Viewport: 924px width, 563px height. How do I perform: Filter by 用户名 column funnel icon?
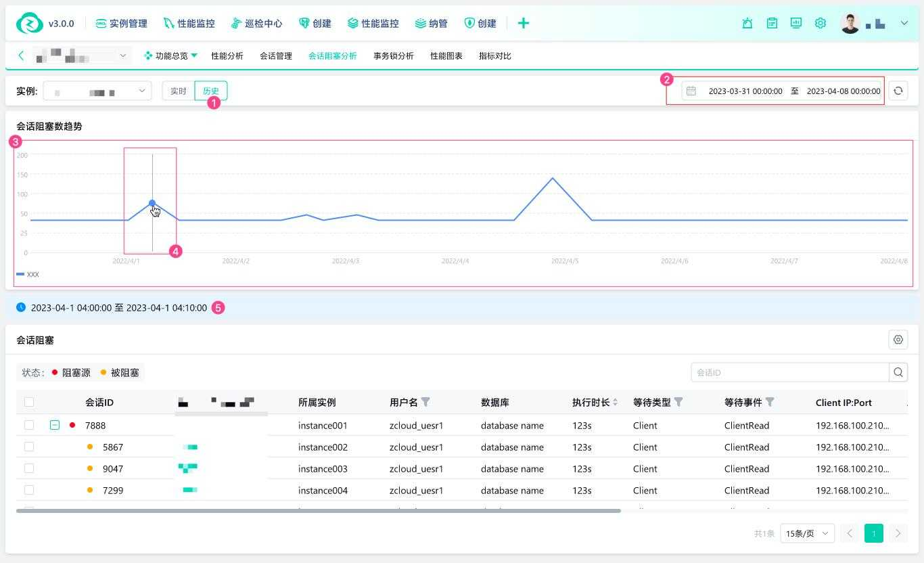pos(425,402)
